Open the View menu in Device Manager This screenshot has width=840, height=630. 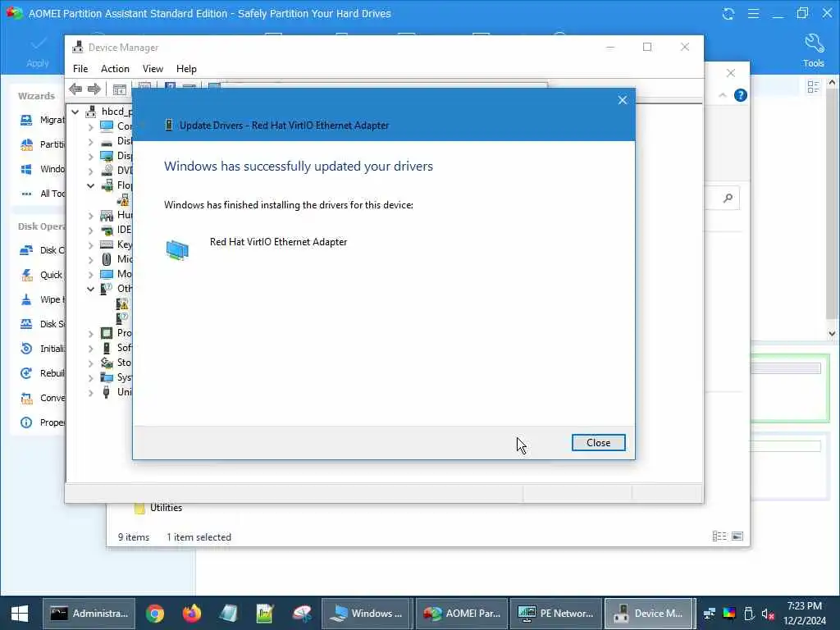point(153,69)
